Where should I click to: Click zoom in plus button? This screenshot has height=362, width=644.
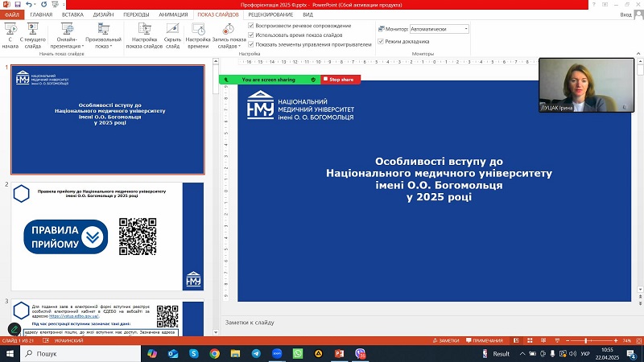point(616,340)
